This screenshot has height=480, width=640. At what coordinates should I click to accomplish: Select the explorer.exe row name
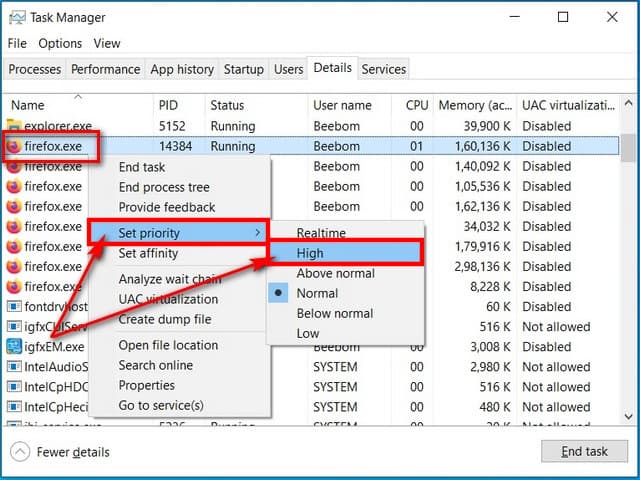pos(58,126)
